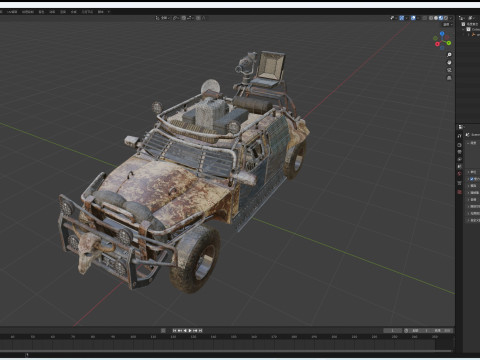Jump to the start frame in the timeline
The width and height of the screenshot is (480, 360).
(174, 330)
